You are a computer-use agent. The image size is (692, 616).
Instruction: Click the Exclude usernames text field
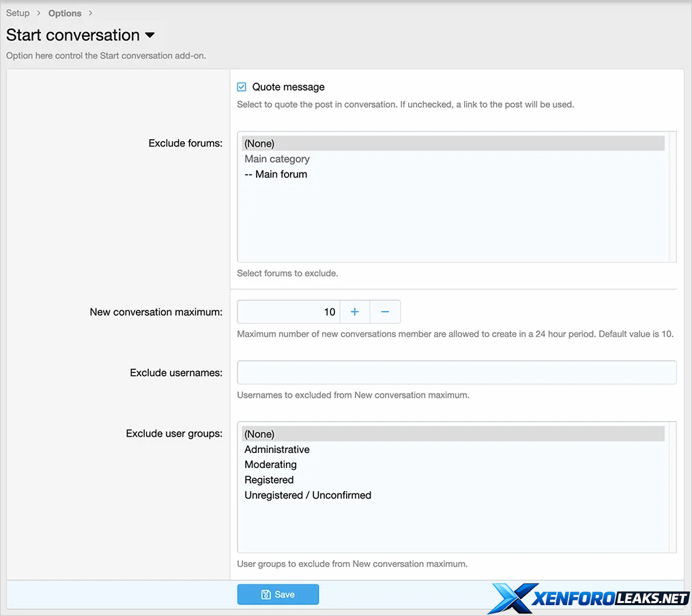[x=457, y=372]
